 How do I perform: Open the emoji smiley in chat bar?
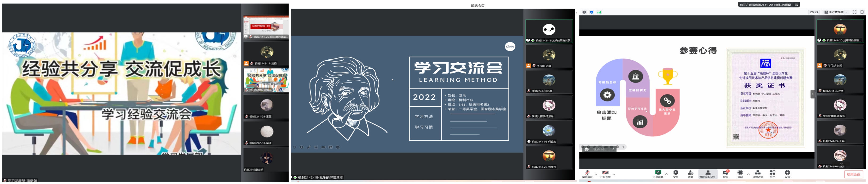click(x=586, y=149)
